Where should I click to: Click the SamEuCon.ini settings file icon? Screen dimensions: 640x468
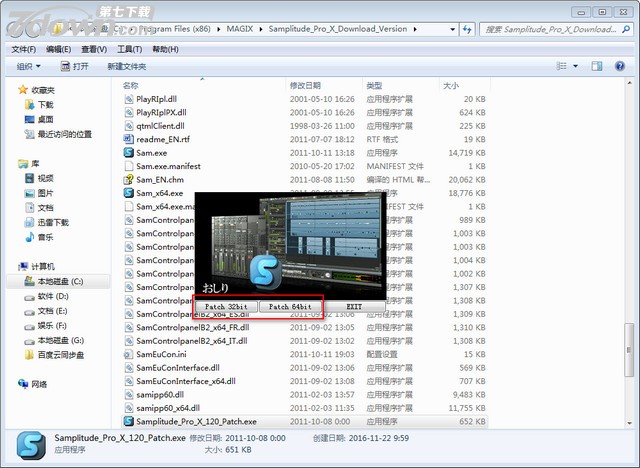(129, 354)
